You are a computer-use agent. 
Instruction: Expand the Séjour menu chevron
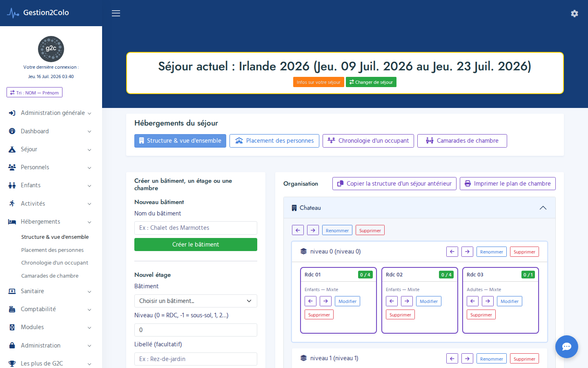coord(89,150)
